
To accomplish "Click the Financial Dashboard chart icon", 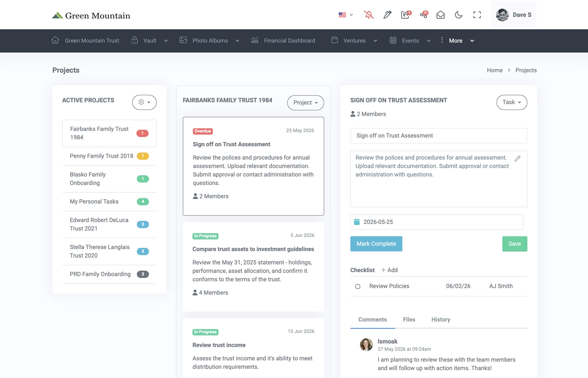I will click(255, 40).
